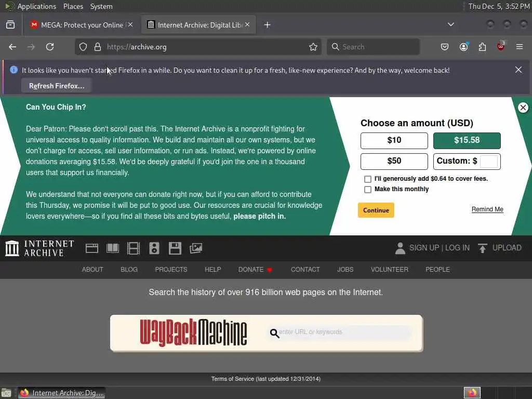Viewport: 532px width, 399px height.
Task: Click the padlock site information icon
Action: [98, 47]
